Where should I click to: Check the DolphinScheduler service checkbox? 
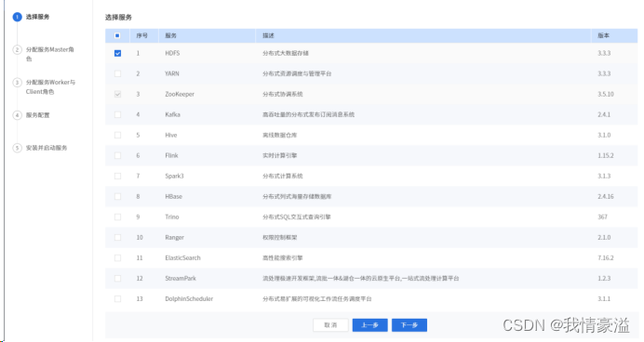117,299
